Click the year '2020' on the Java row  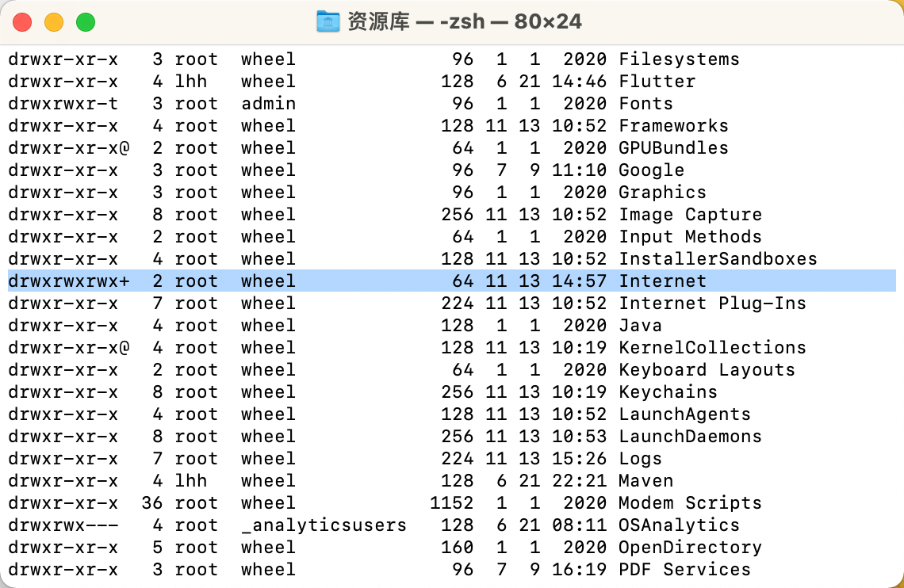[x=584, y=326]
